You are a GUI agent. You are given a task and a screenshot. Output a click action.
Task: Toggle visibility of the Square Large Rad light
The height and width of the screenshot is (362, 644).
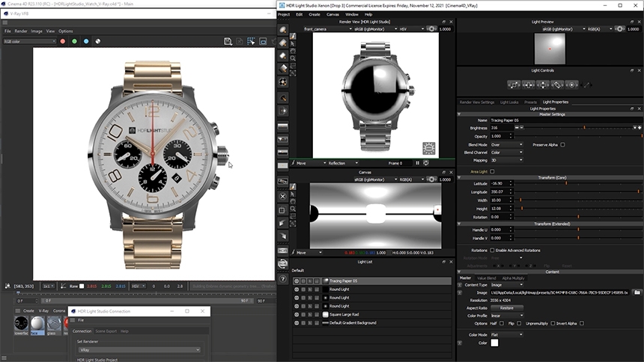pyautogui.click(x=297, y=314)
